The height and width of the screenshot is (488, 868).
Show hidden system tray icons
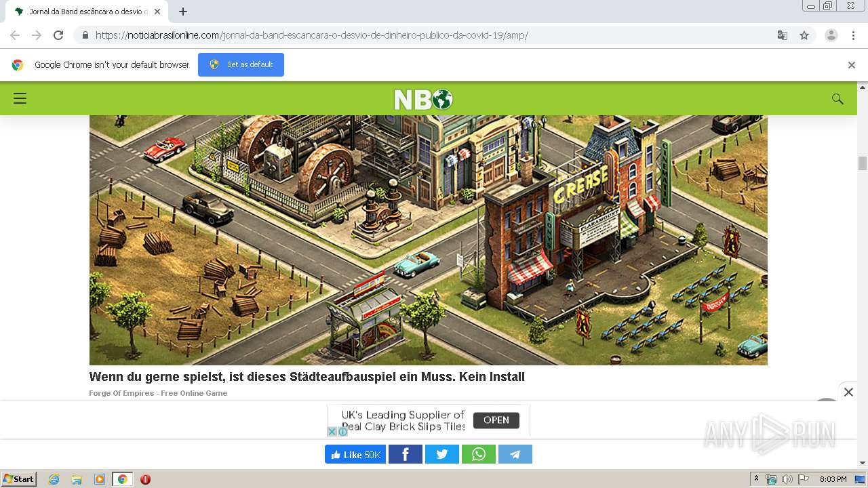(x=756, y=479)
